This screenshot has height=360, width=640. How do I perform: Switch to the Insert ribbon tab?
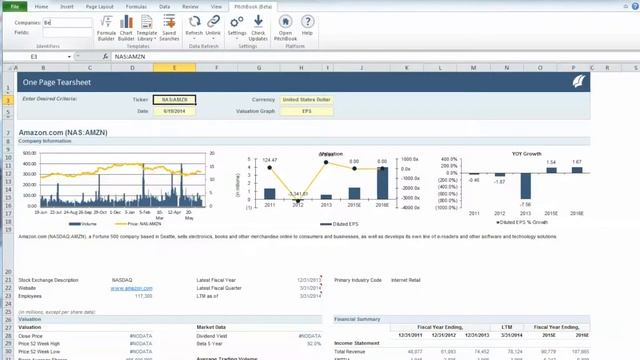[x=67, y=7]
